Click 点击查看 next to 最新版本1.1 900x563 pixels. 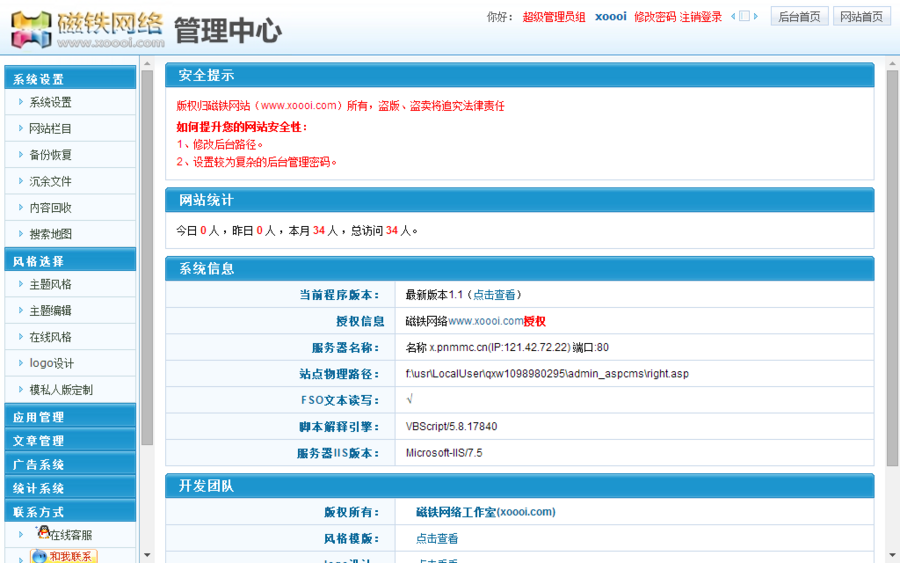click(494, 295)
